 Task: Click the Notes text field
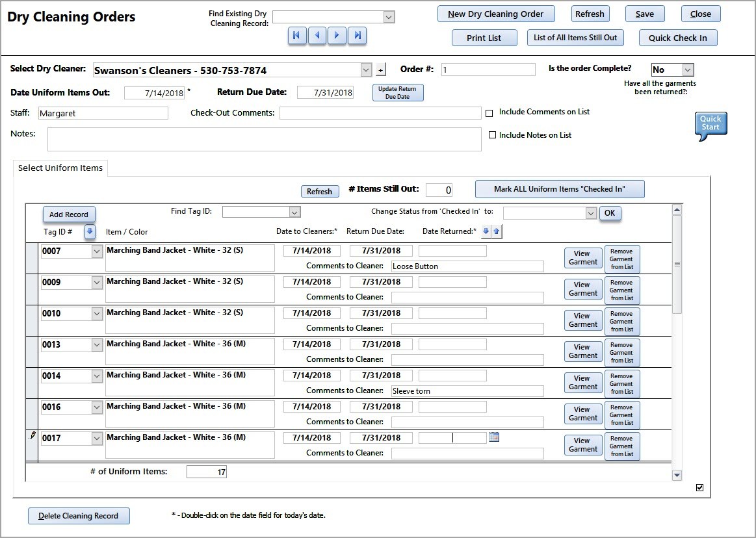264,139
